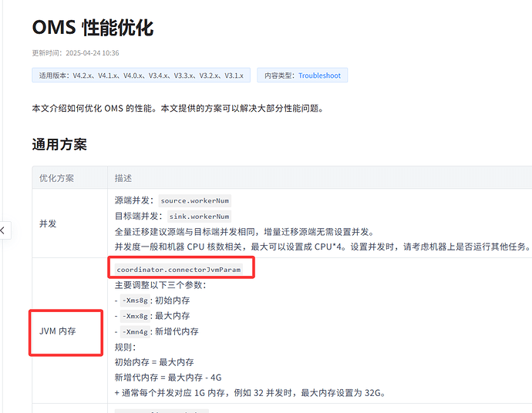Click the 新增代内存 = 最大内存 - 4G rule

[x=168, y=378]
